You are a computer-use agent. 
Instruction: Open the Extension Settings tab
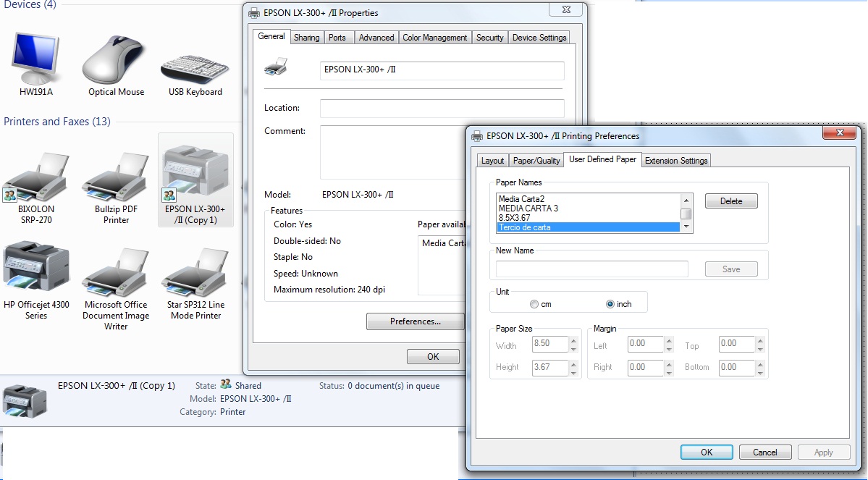[676, 161]
